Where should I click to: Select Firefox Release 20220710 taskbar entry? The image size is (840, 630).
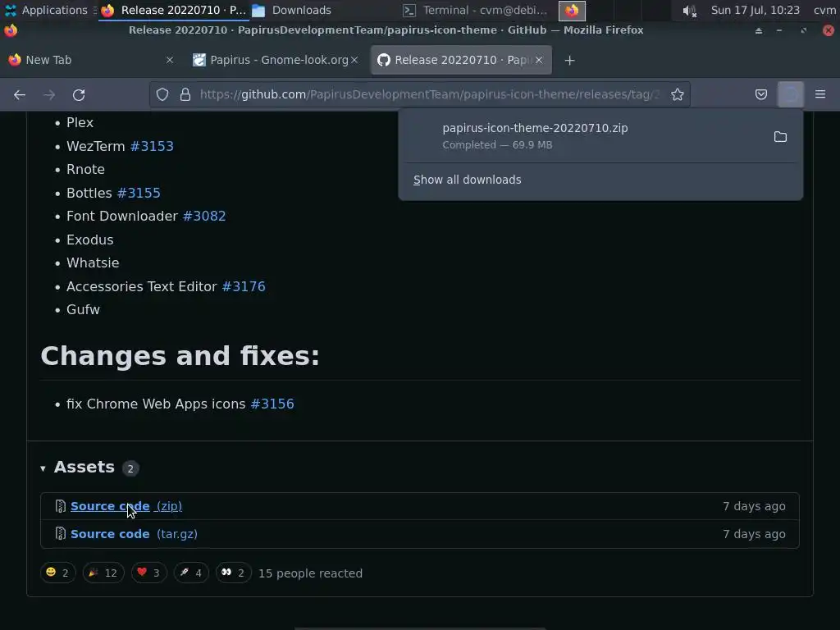tap(174, 10)
